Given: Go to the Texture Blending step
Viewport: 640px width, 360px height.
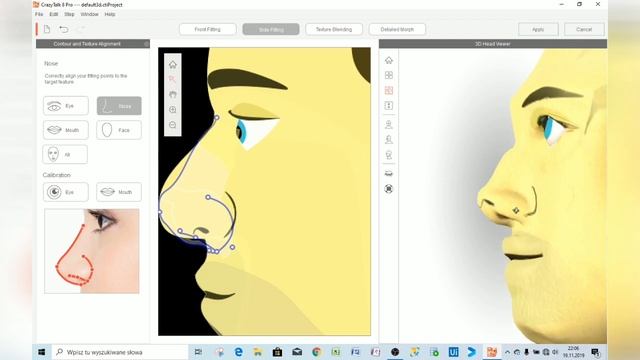Looking at the screenshot, I should (334, 29).
